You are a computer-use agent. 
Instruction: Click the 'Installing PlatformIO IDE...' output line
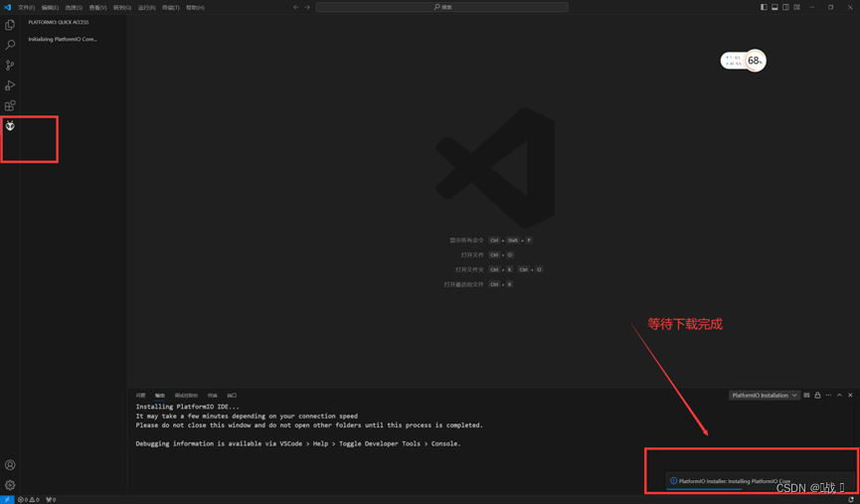(x=188, y=407)
